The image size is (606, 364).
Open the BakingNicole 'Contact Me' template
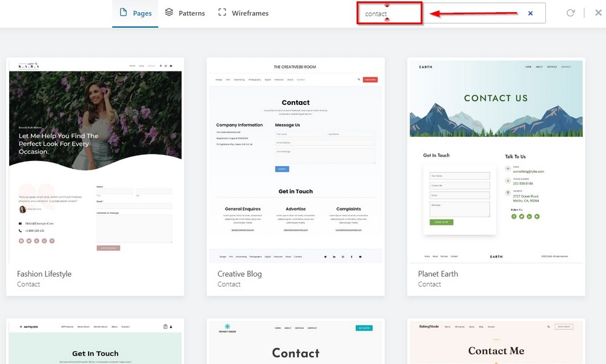(496, 342)
